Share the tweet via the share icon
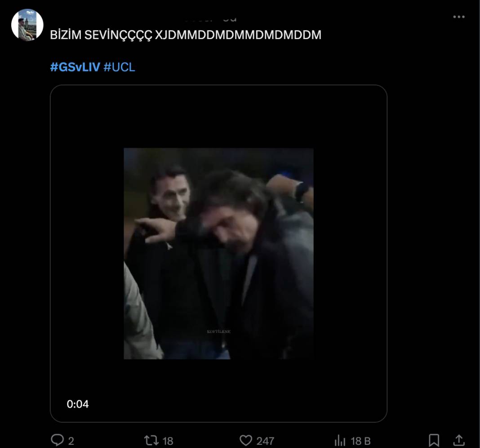480x448 pixels. [x=458, y=440]
